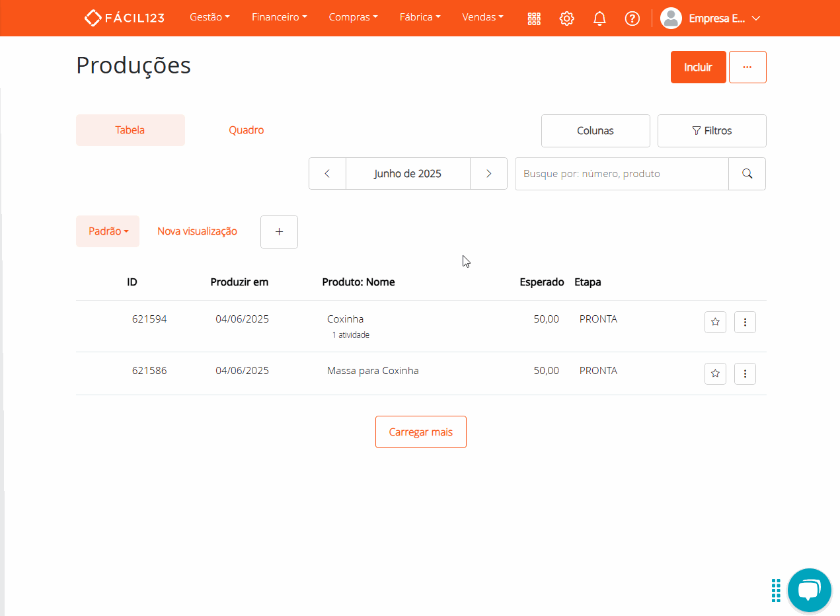Select the Tabela view
Screen dimensions: 840x616
130,130
